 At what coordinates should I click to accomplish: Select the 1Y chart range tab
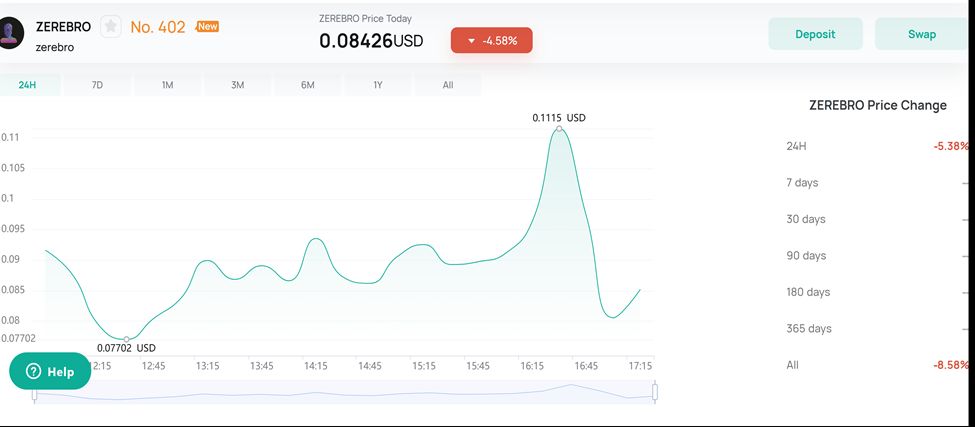tap(378, 85)
